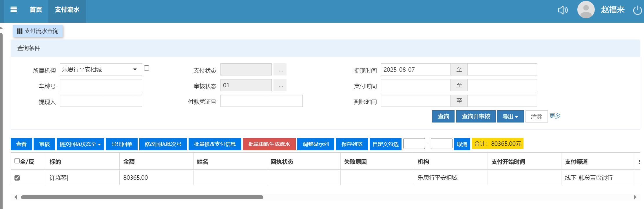Click the 修改回执批次号 button

click(163, 144)
